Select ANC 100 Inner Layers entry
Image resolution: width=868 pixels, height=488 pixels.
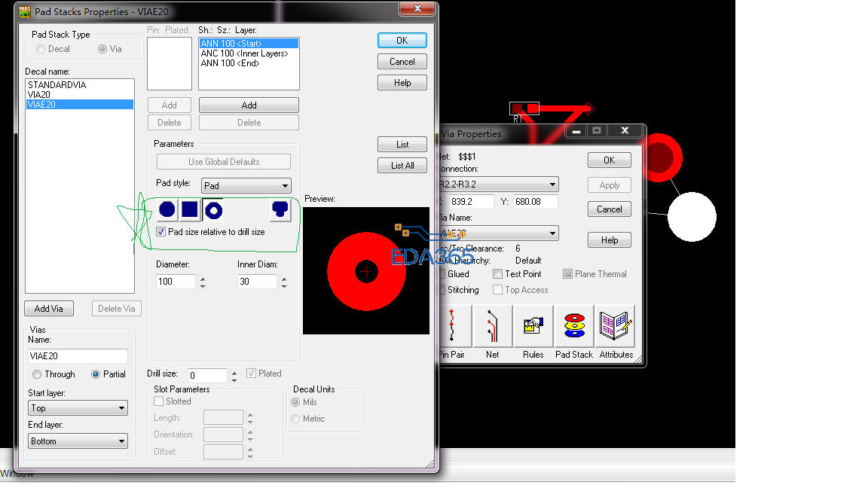(x=244, y=53)
